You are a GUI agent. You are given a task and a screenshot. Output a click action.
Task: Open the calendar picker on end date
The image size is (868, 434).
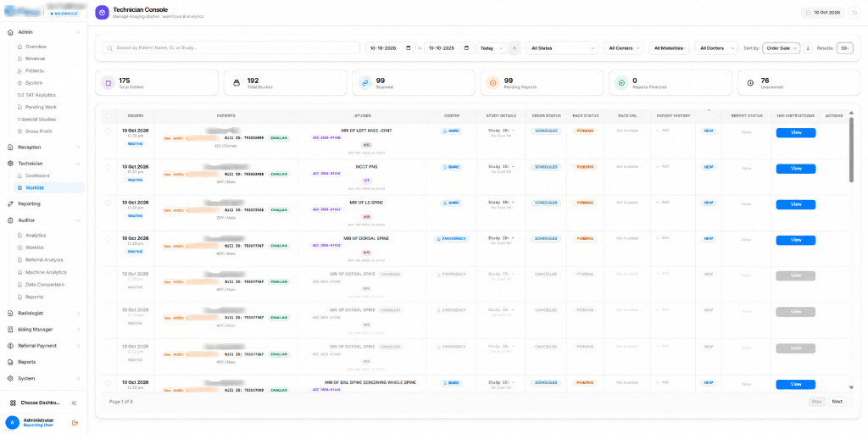[x=467, y=48]
